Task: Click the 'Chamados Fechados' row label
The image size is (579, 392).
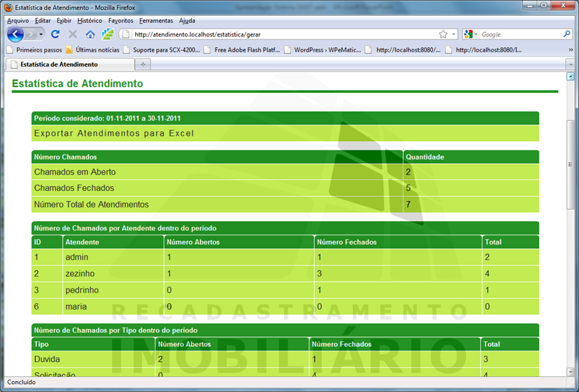Action: click(x=74, y=188)
